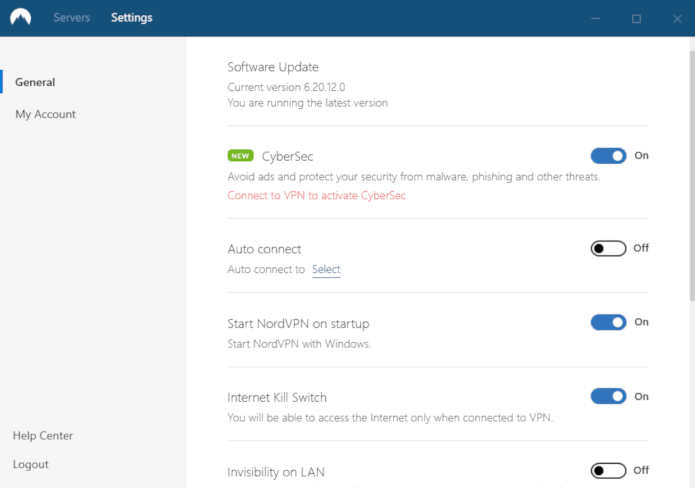This screenshot has width=695, height=488.
Task: Select General in the sidebar
Action: (35, 82)
